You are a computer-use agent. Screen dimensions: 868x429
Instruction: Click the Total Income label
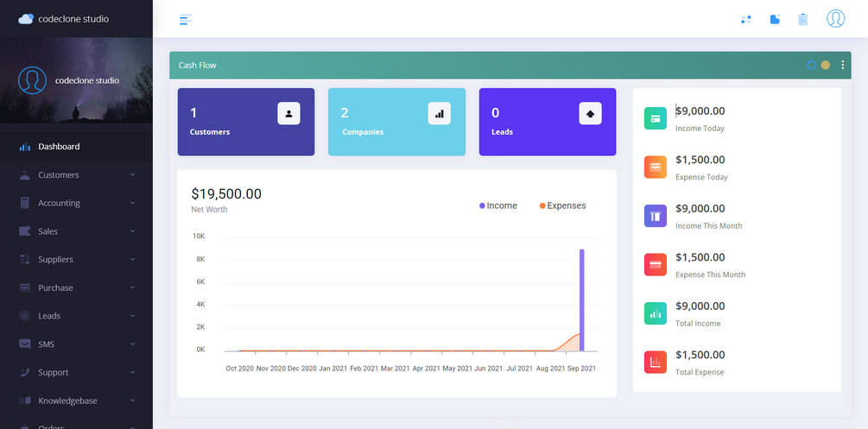(x=698, y=324)
